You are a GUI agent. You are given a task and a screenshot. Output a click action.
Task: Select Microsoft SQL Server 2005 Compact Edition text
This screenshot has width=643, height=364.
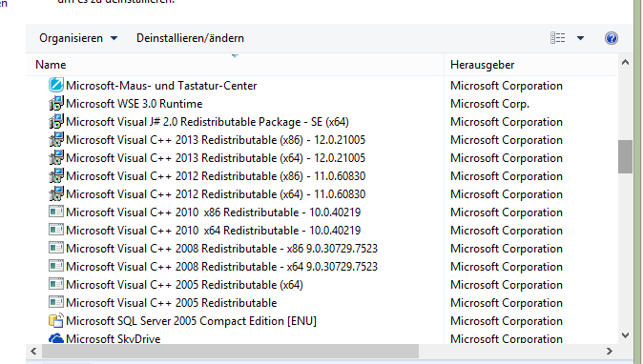191,321
